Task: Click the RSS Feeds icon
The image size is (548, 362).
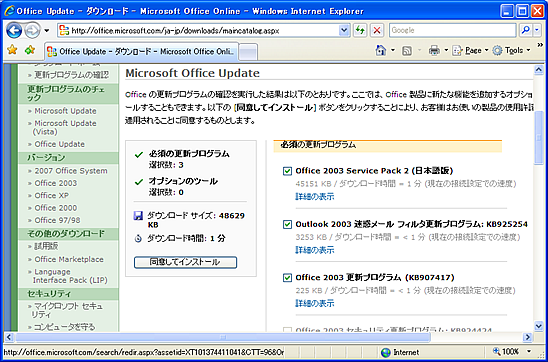Action: click(x=406, y=51)
